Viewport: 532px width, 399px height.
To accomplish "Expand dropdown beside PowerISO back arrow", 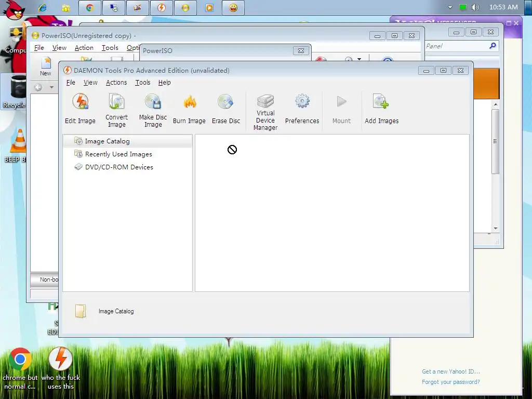I will 51,87.
